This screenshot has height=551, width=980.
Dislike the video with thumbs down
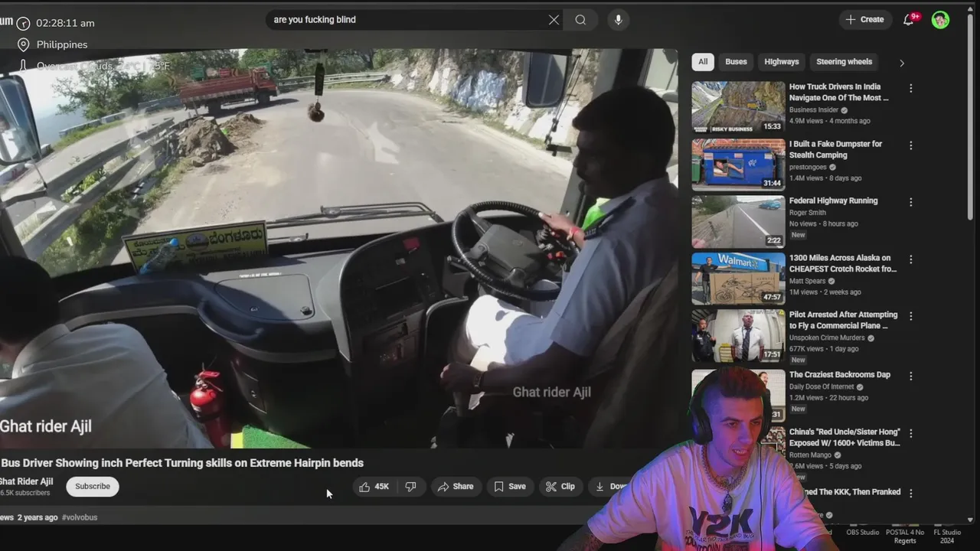tap(411, 487)
